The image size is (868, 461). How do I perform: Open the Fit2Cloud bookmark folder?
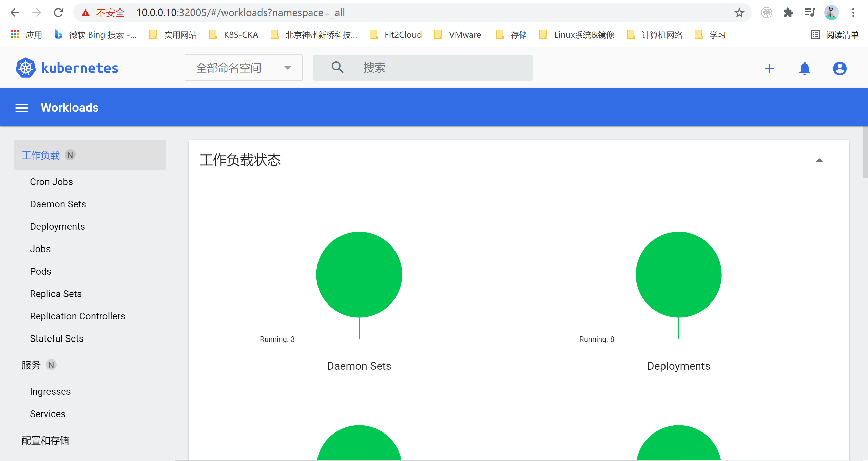pyautogui.click(x=396, y=35)
